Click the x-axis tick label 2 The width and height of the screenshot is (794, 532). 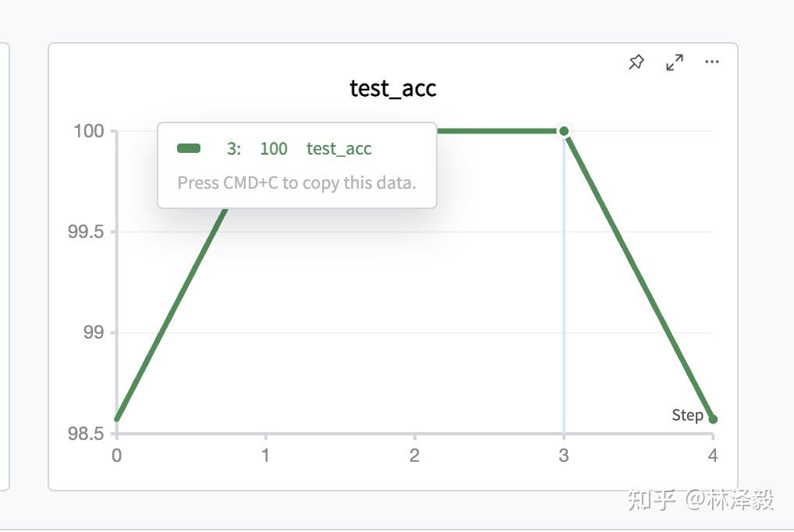point(414,456)
